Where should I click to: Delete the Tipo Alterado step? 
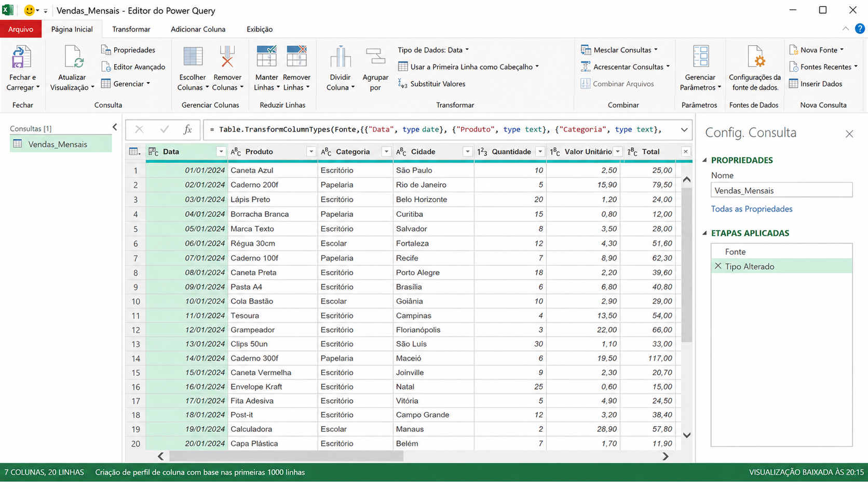point(718,266)
